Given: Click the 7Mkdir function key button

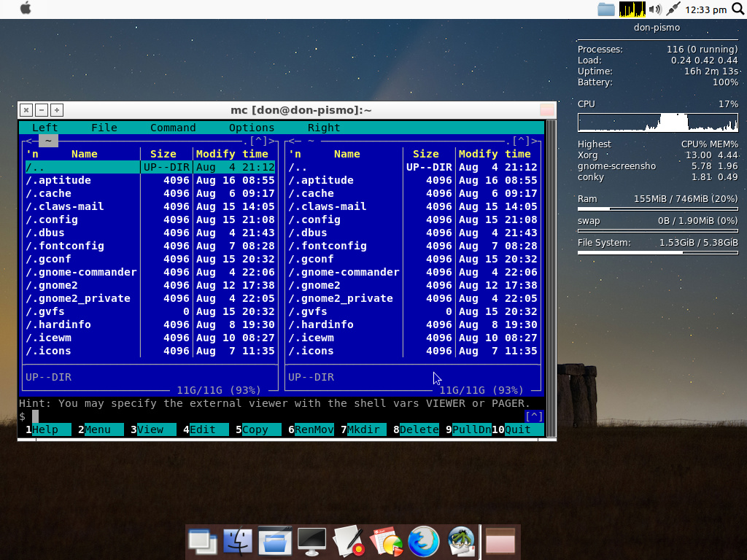Looking at the screenshot, I should [x=363, y=429].
